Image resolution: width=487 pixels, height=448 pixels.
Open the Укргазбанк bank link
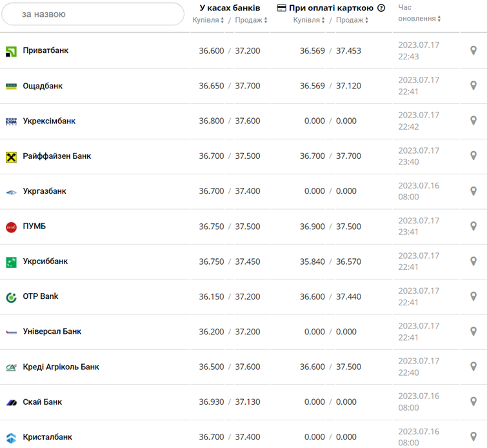coord(45,191)
